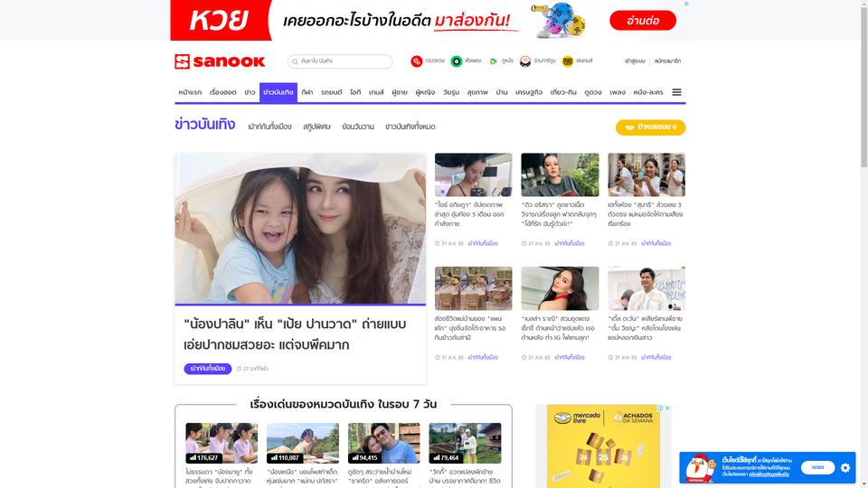The height and width of the screenshot is (488, 868).
Task: Click the Sanook logo
Action: [x=220, y=61]
